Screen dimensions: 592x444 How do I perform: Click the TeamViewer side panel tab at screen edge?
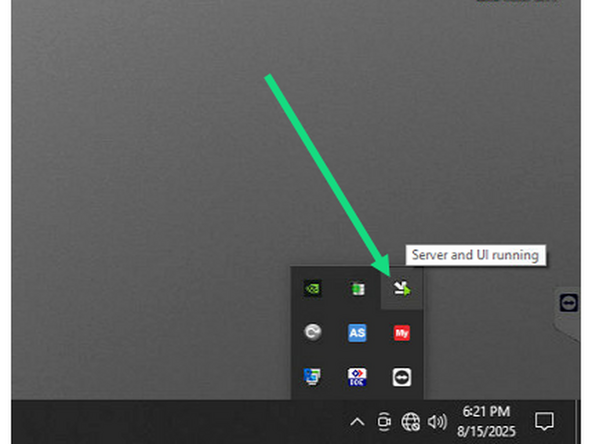tap(569, 303)
